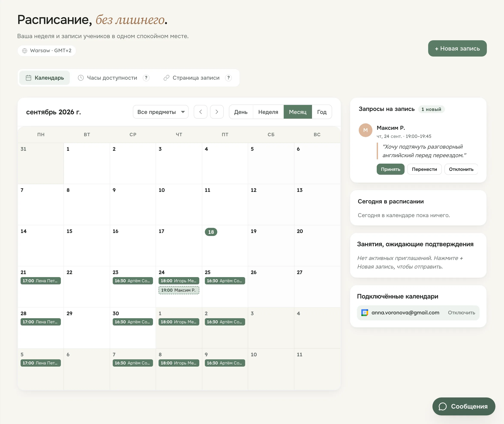Select August 31 day cell
This screenshot has height=424, width=504.
[41, 163]
